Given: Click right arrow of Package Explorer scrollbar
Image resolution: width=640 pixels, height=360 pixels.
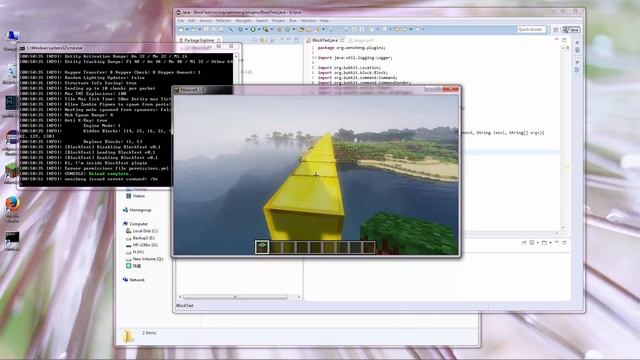Looking at the screenshot, I should click(298, 297).
